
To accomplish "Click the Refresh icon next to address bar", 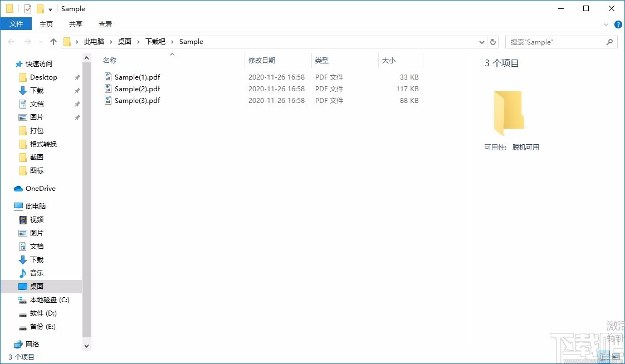I will pyautogui.click(x=494, y=42).
